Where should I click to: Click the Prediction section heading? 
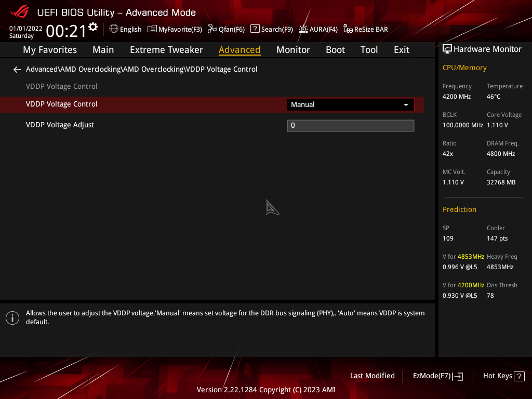click(459, 210)
